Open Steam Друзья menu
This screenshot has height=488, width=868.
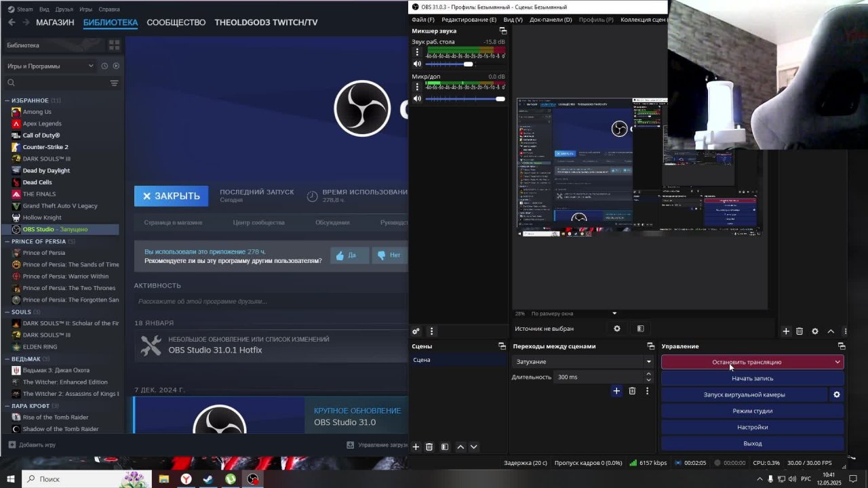(x=64, y=9)
